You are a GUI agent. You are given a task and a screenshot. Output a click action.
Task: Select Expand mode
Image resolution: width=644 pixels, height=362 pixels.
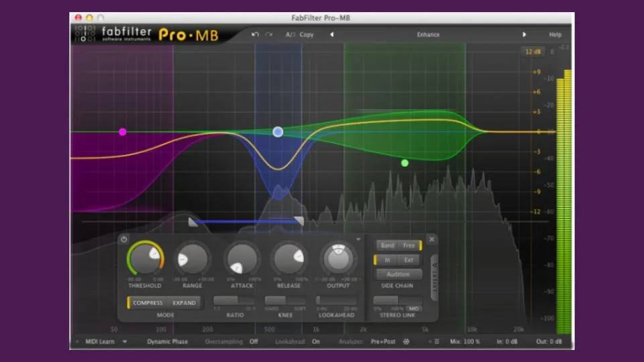184,303
